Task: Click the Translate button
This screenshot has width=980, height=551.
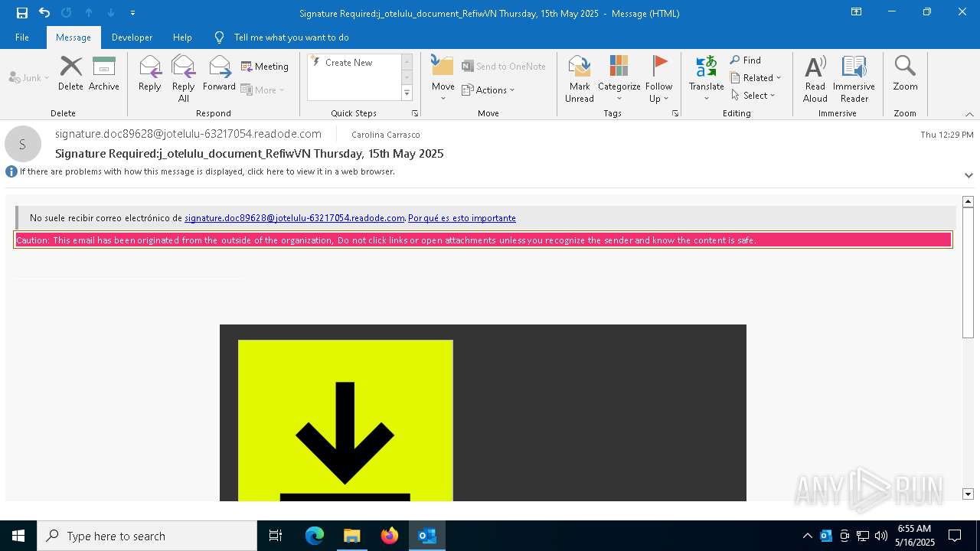Action: click(706, 78)
